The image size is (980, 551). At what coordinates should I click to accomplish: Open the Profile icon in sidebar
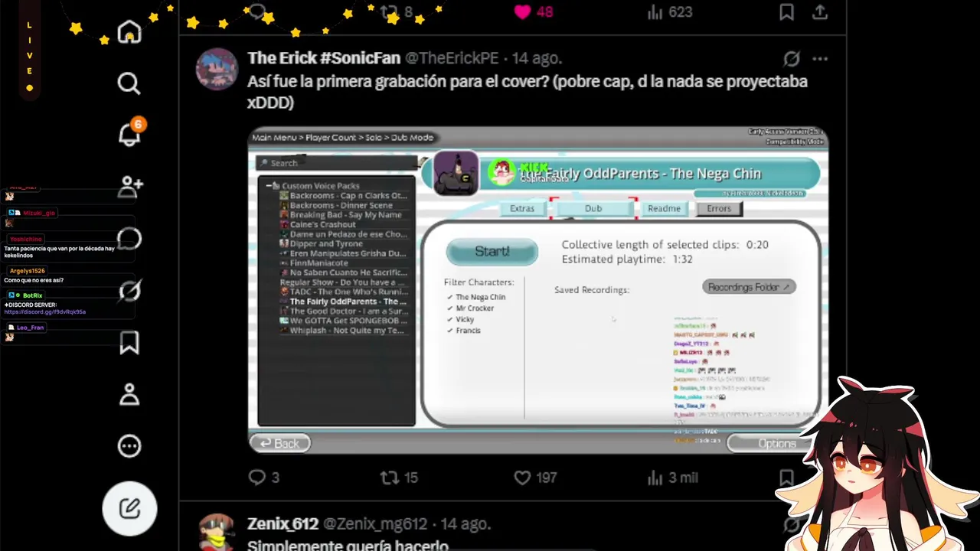(x=129, y=394)
